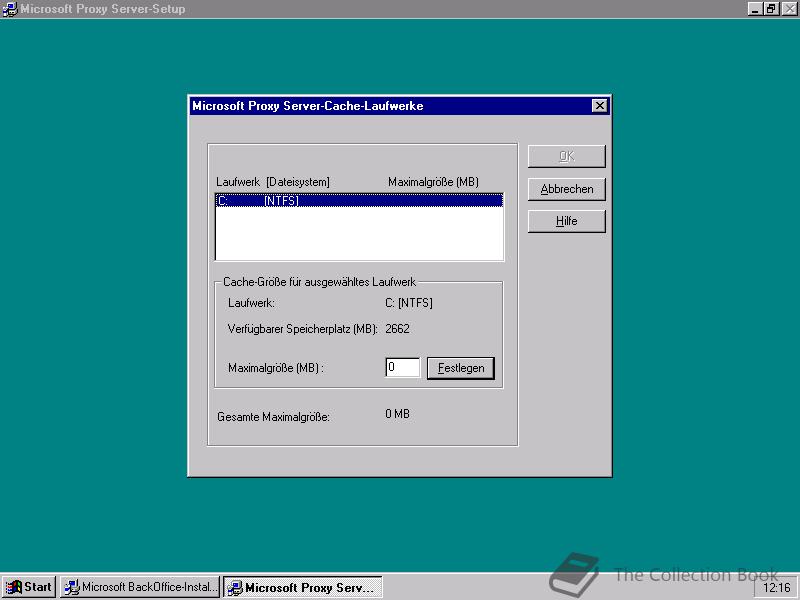Click the Abbrechen button
This screenshot has width=800, height=600.
click(566, 189)
